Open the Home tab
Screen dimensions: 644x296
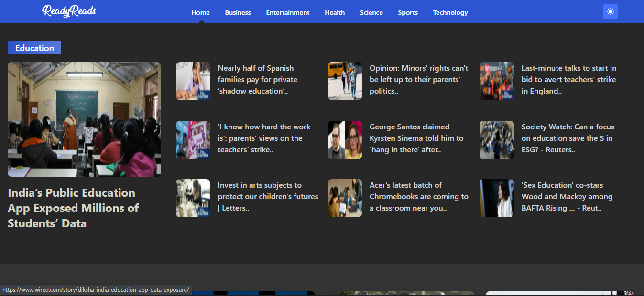pos(200,12)
